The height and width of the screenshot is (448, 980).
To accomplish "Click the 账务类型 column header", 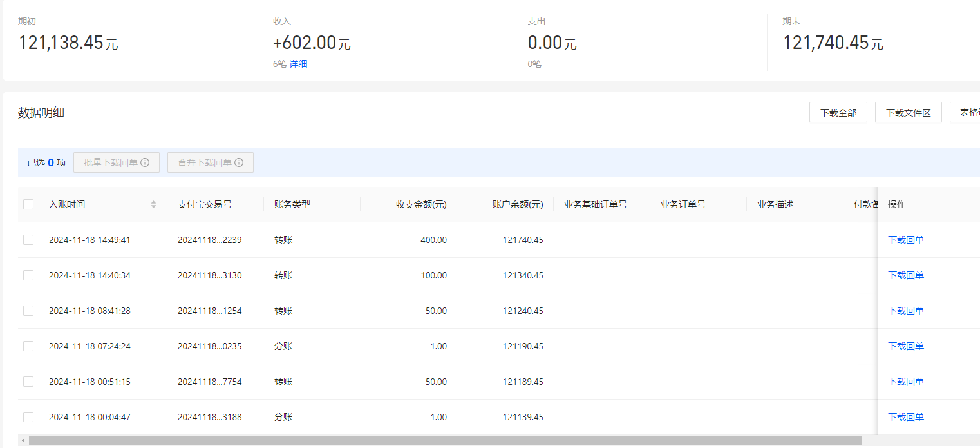I will click(x=292, y=204).
